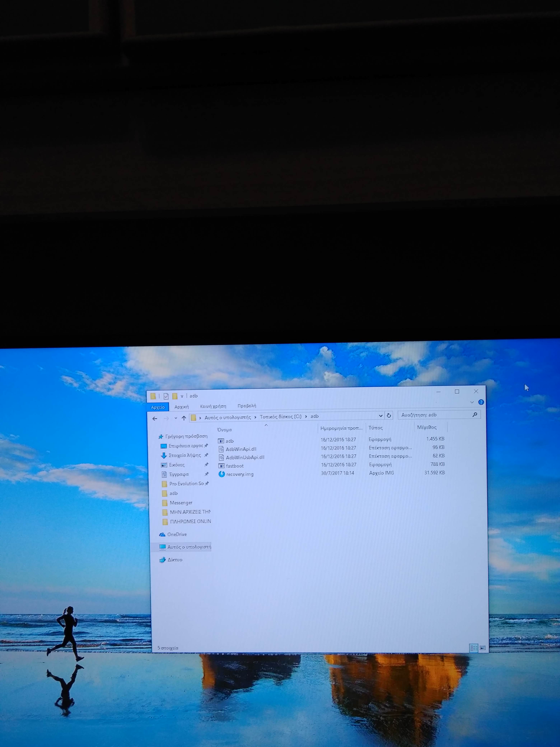Click the back navigation arrow

pos(155,418)
